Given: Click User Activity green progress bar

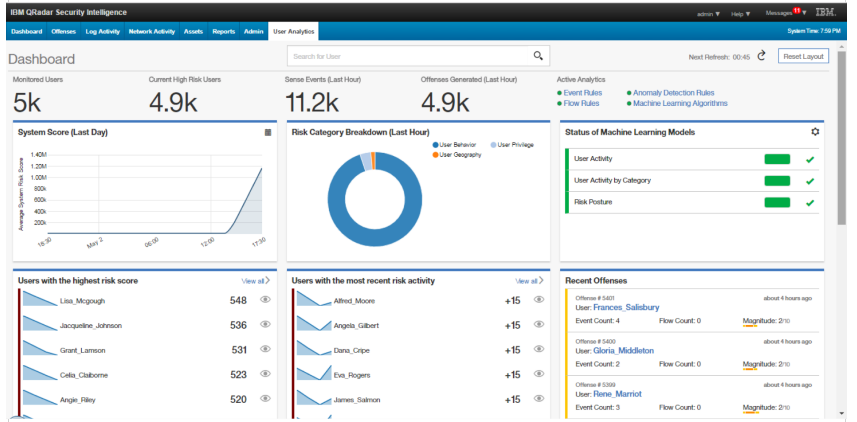Looking at the screenshot, I should click(777, 159).
